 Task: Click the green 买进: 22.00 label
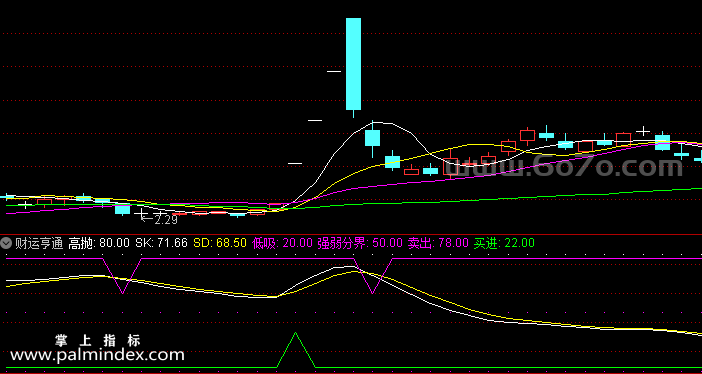click(504, 243)
